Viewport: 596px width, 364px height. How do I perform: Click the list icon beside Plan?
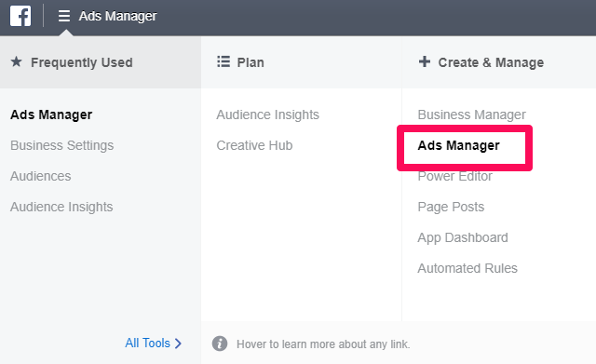coord(223,61)
